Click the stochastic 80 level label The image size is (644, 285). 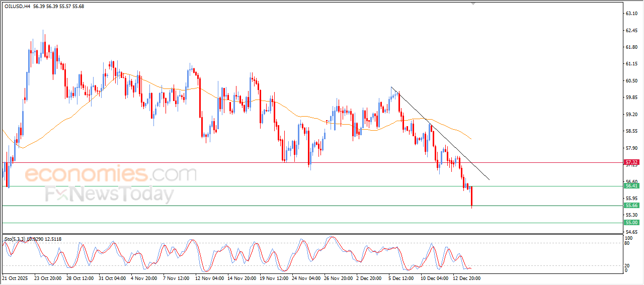627,243
